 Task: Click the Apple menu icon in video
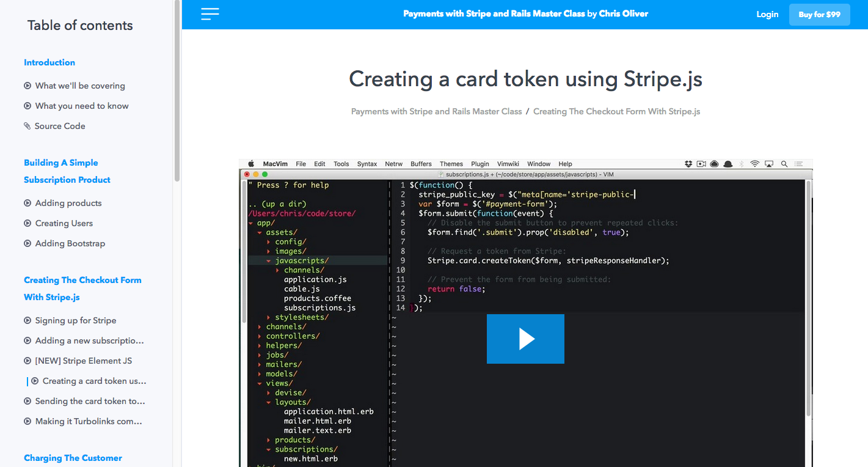click(250, 164)
